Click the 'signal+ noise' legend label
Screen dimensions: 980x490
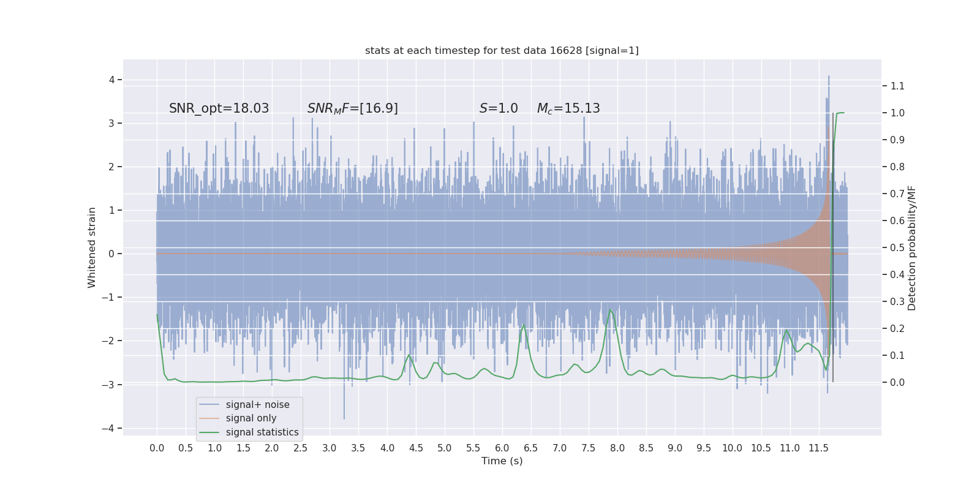point(257,405)
